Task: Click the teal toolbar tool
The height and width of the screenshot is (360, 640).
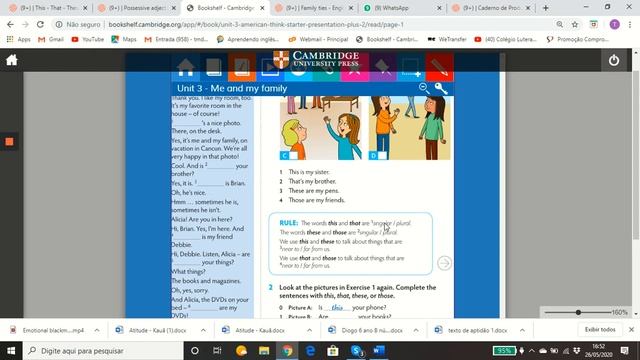Action: (327, 67)
